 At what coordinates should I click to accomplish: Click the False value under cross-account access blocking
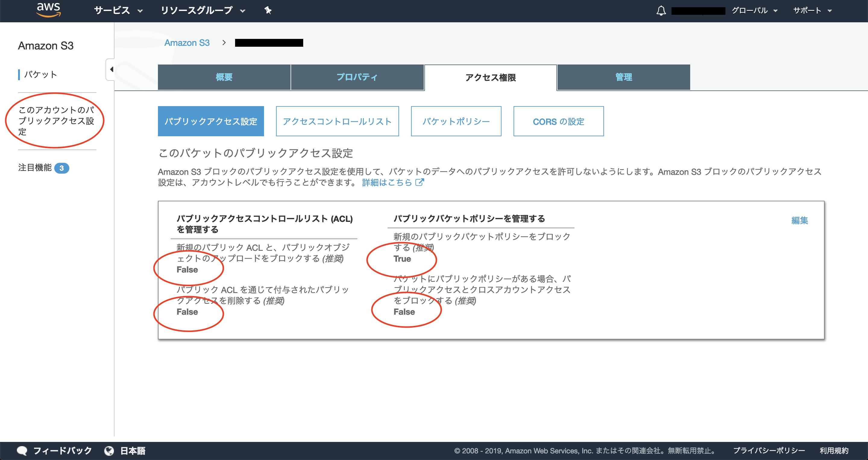404,312
